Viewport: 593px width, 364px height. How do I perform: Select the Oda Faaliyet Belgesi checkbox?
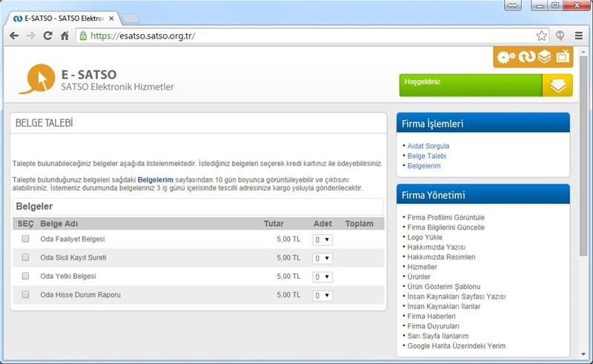pos(25,239)
